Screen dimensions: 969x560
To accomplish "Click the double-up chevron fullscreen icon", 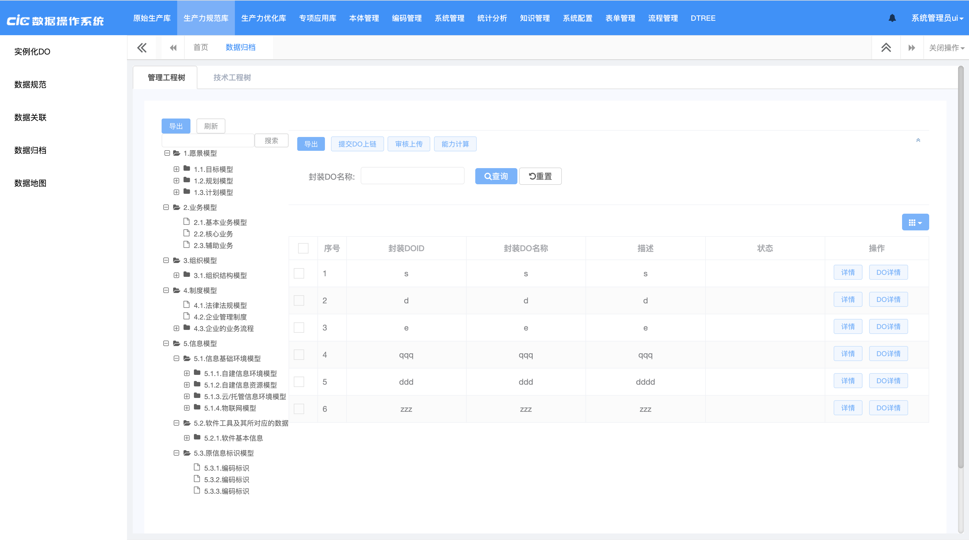I will pyautogui.click(x=886, y=48).
